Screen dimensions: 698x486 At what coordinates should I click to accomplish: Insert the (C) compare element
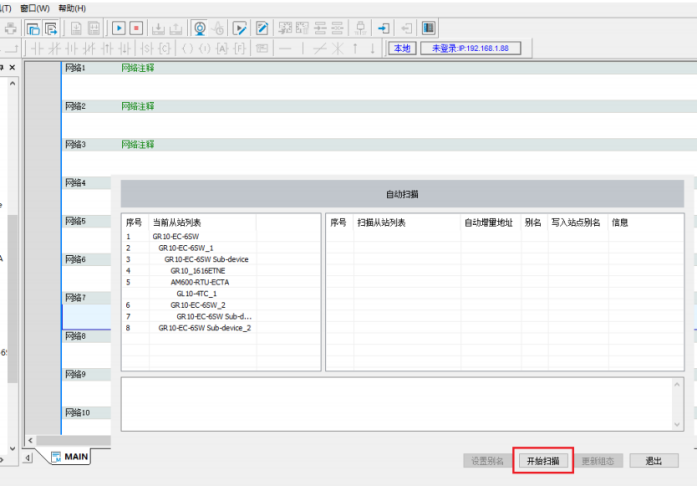point(165,48)
